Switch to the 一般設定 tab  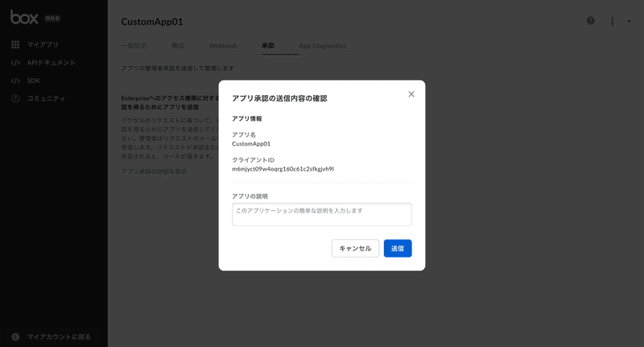pyautogui.click(x=134, y=46)
